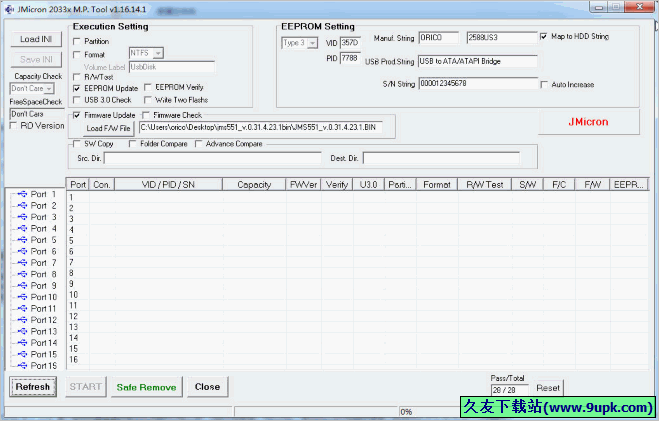Image resolution: width=659 pixels, height=421 pixels.
Task: Click the Format column header
Action: point(437,184)
